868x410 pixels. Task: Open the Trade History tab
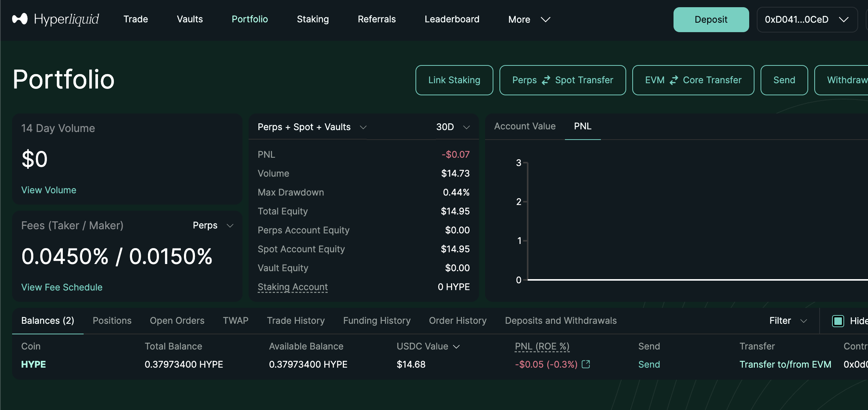tap(296, 321)
